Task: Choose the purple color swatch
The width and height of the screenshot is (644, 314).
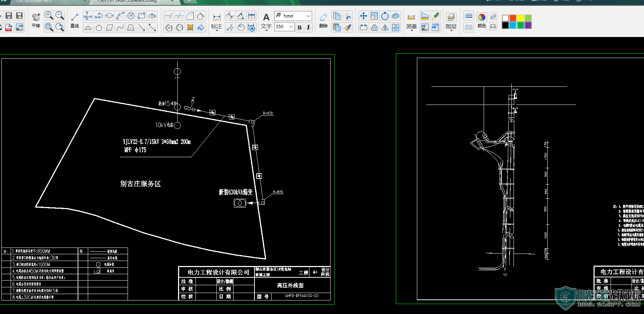Action: click(528, 25)
